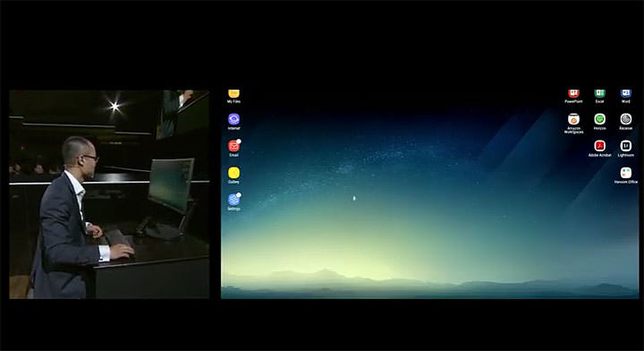Launch Adobe Acrobat icon
The width and height of the screenshot is (644, 351).
[599, 146]
